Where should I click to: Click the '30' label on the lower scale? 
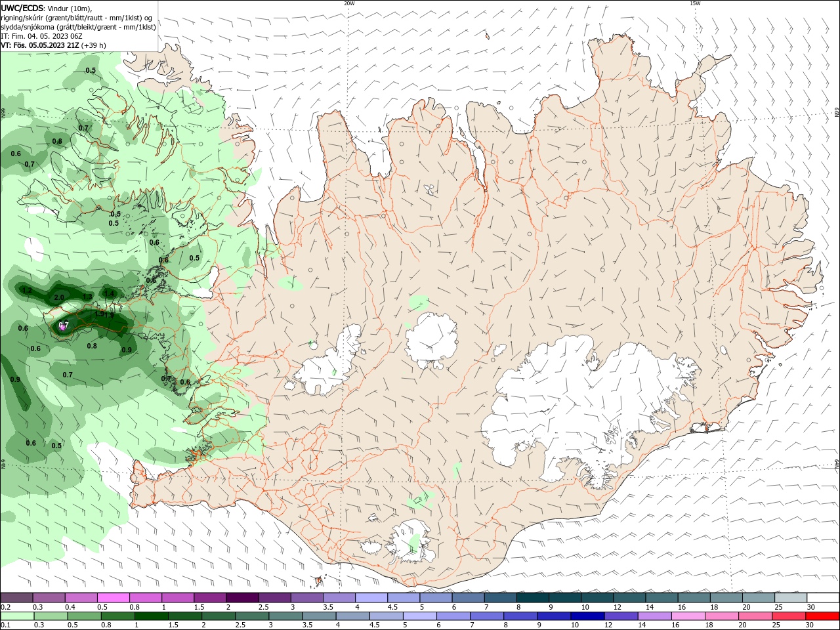pyautogui.click(x=811, y=625)
